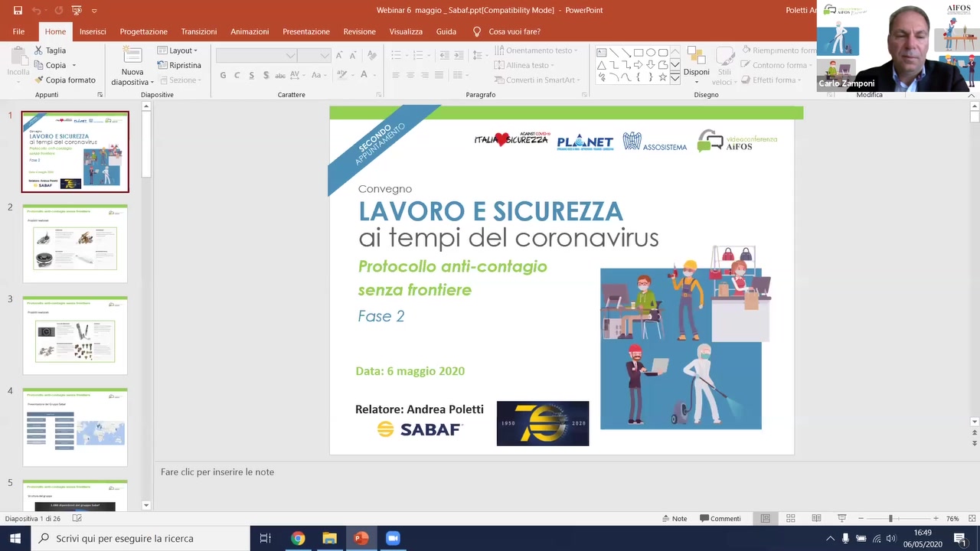Click zoom slider handle
Viewport: 980px width, 551px height.
tap(890, 518)
